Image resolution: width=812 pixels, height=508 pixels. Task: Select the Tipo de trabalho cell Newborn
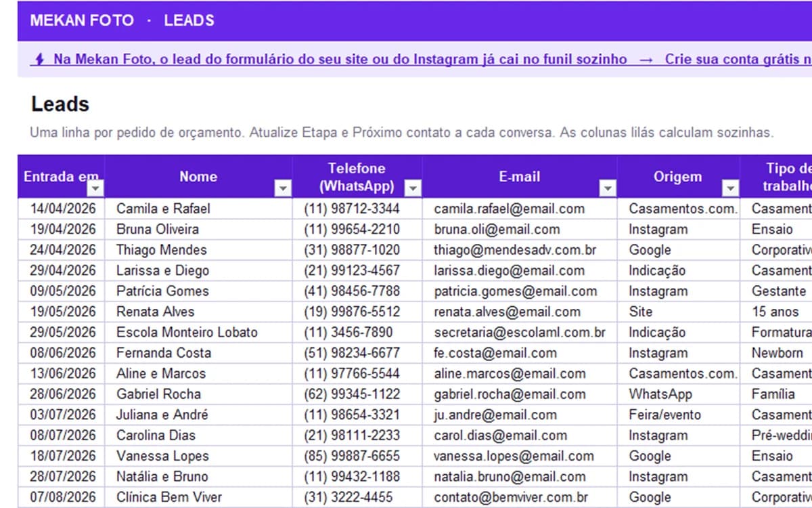coord(776,353)
